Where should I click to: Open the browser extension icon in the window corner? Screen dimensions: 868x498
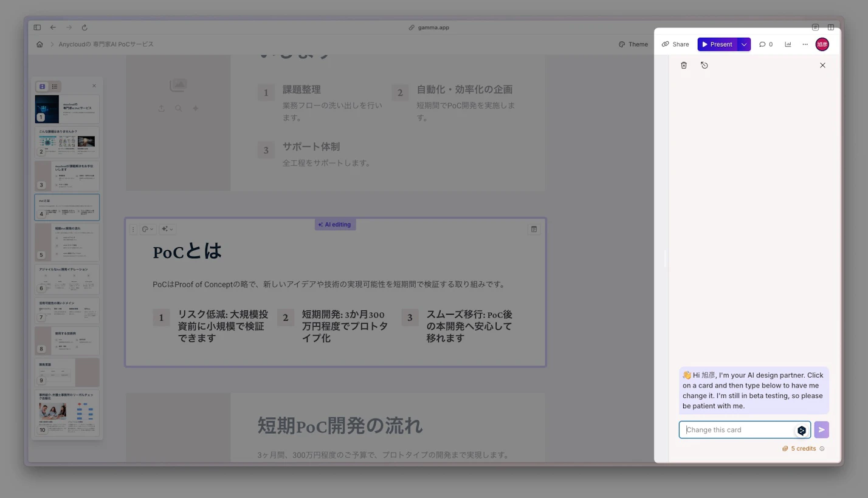point(815,27)
